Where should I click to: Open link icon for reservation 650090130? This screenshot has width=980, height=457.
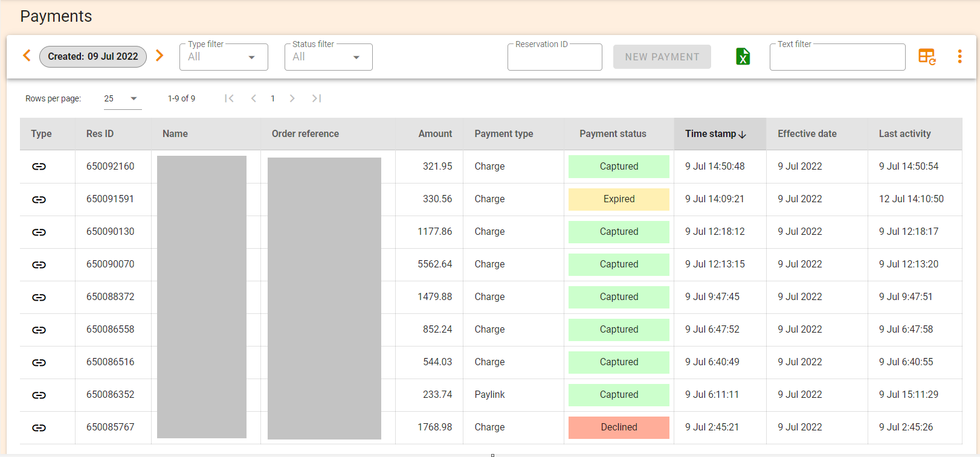pyautogui.click(x=39, y=232)
